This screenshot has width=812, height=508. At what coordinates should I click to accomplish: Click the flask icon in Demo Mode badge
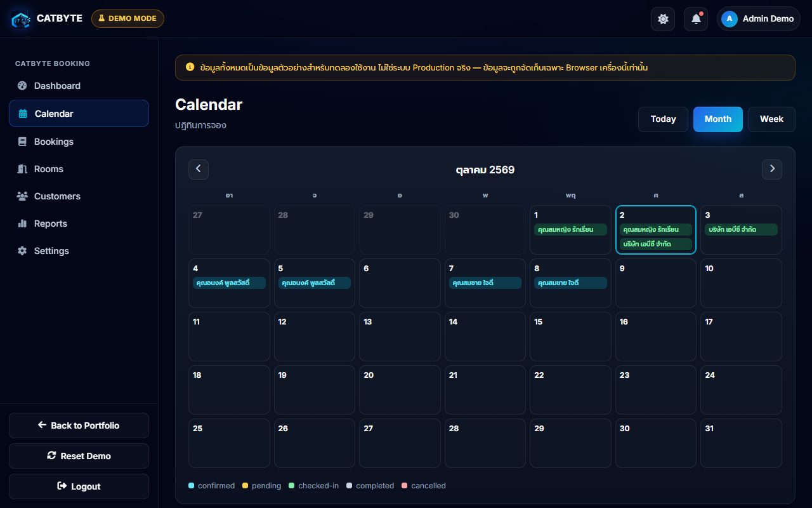click(101, 18)
